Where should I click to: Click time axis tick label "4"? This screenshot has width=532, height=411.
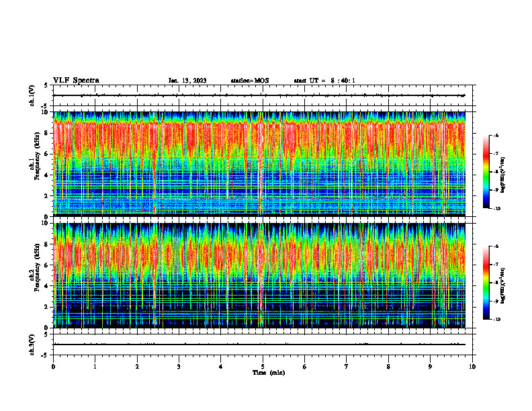[221, 367]
